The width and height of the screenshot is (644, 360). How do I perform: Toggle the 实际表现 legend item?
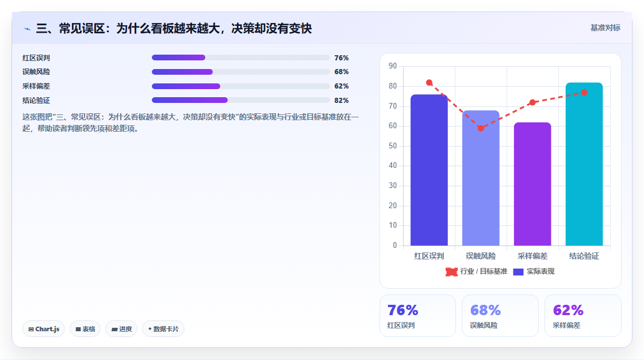(534, 271)
